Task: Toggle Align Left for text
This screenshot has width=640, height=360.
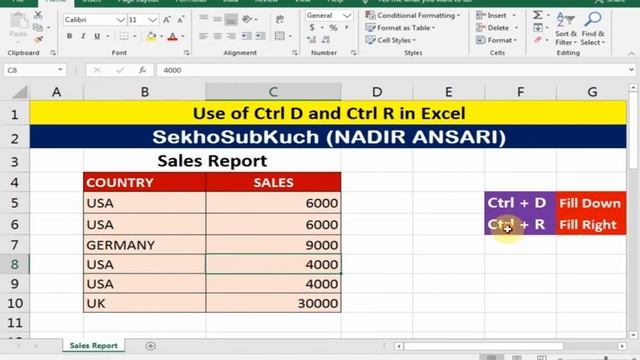Action: [203, 36]
